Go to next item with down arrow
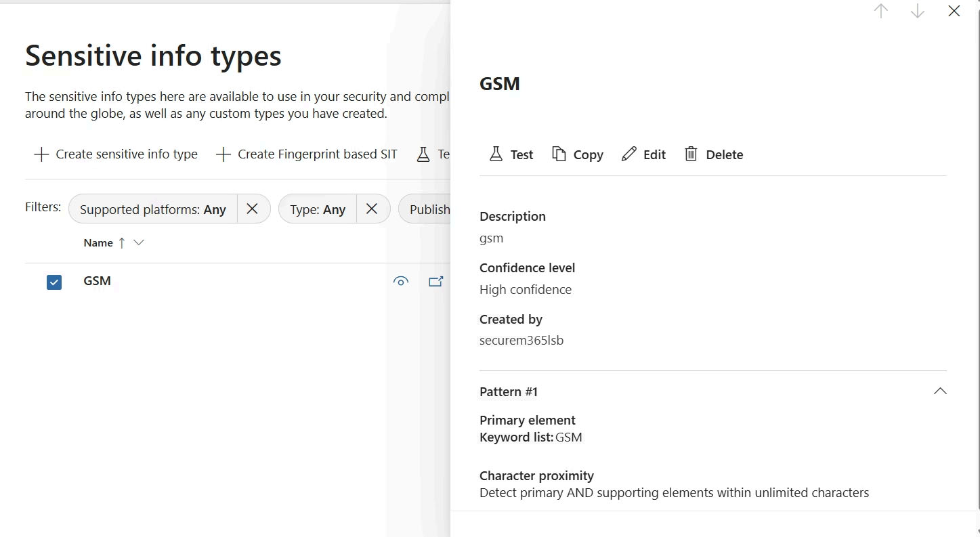 tap(918, 11)
